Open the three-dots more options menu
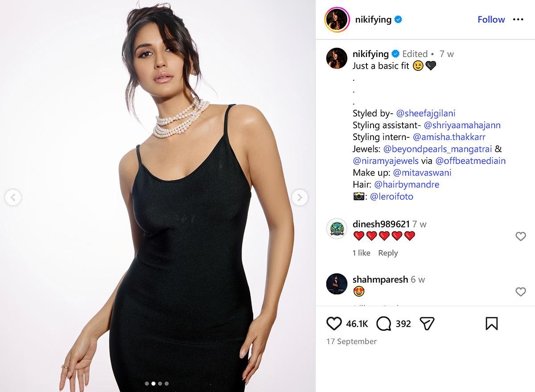The width and height of the screenshot is (535, 392). click(518, 20)
